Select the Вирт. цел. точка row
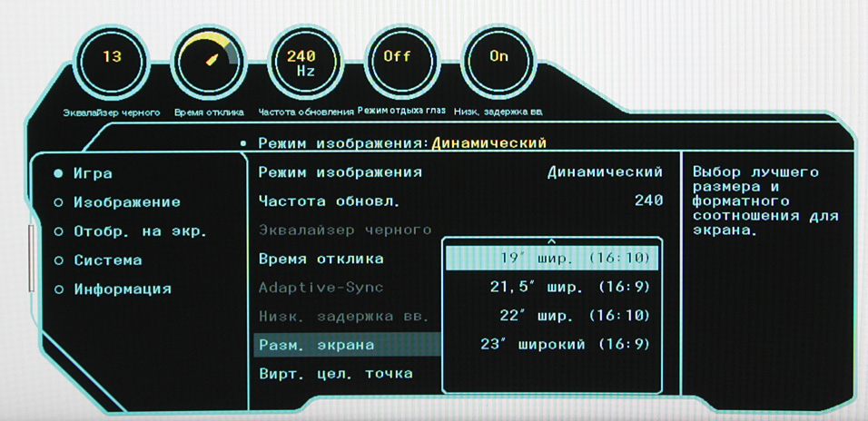868x421 pixels. click(336, 374)
